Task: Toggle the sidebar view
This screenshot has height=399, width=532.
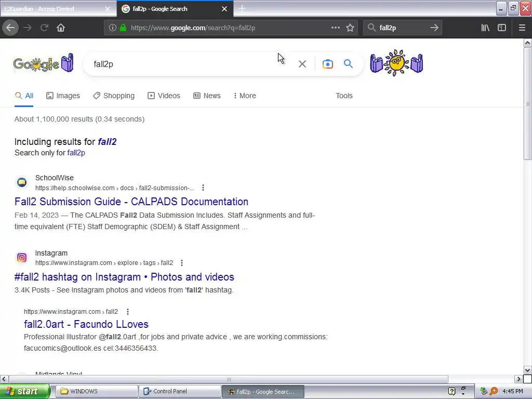Action: coord(502,28)
